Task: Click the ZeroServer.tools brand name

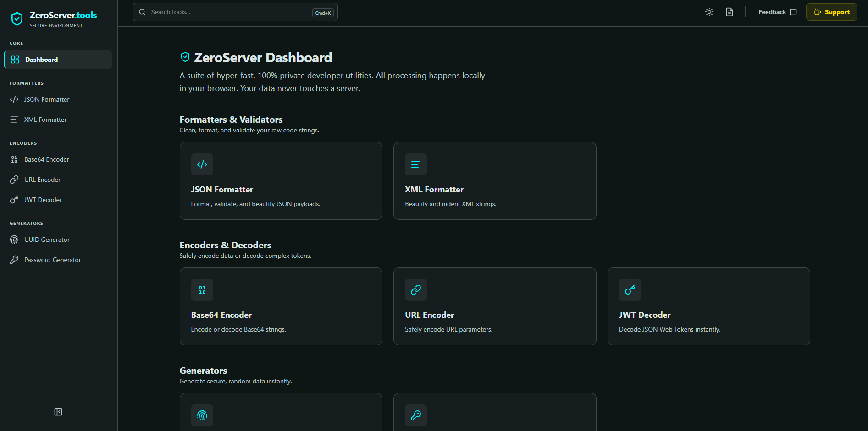Action: point(63,15)
